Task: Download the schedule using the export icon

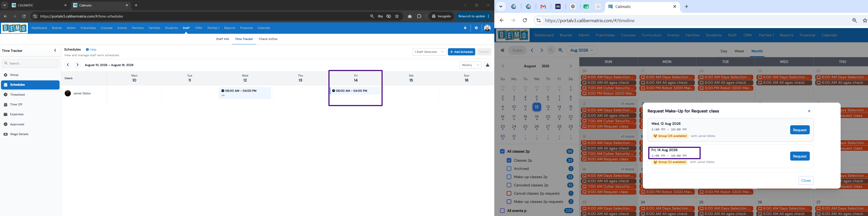Action: (488, 65)
